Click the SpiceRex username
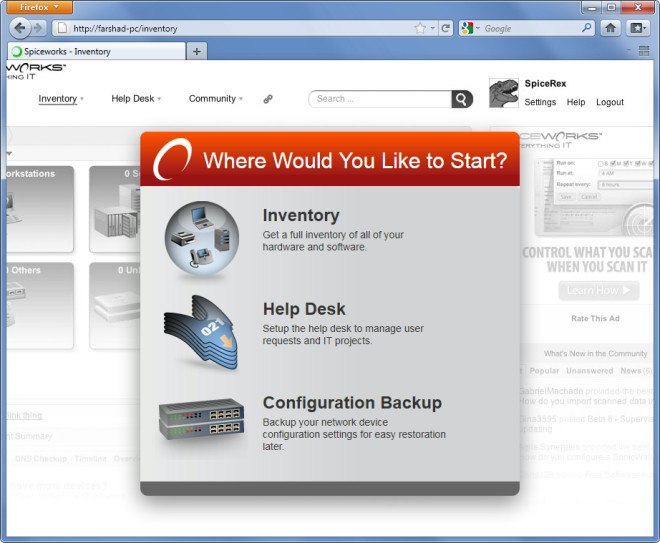The width and height of the screenshot is (660, 543). [545, 83]
